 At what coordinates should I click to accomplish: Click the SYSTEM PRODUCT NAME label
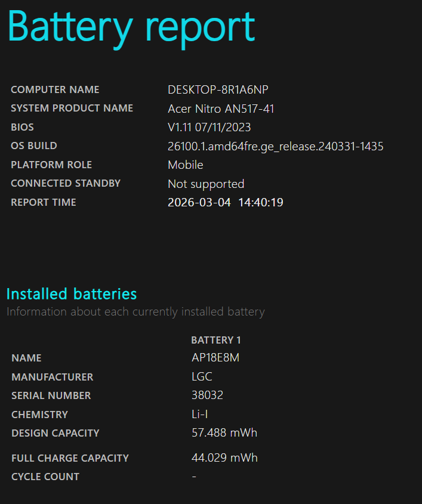72,109
